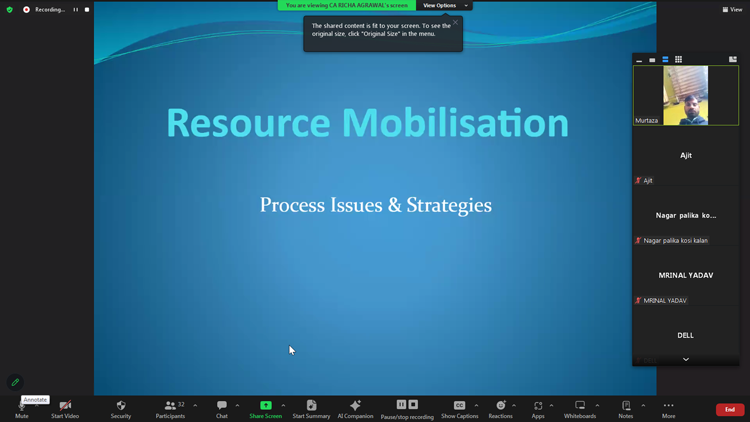The height and width of the screenshot is (422, 750).
Task: Open the Security shield options
Action: (121, 406)
